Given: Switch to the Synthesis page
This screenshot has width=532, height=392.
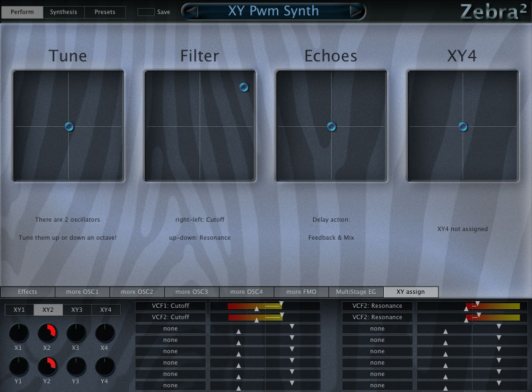Looking at the screenshot, I should (63, 12).
